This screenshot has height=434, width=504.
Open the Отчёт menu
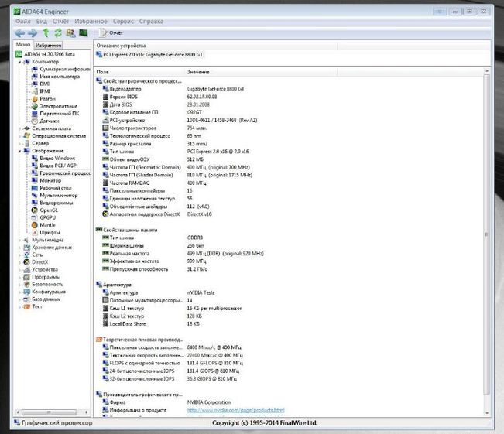60,21
